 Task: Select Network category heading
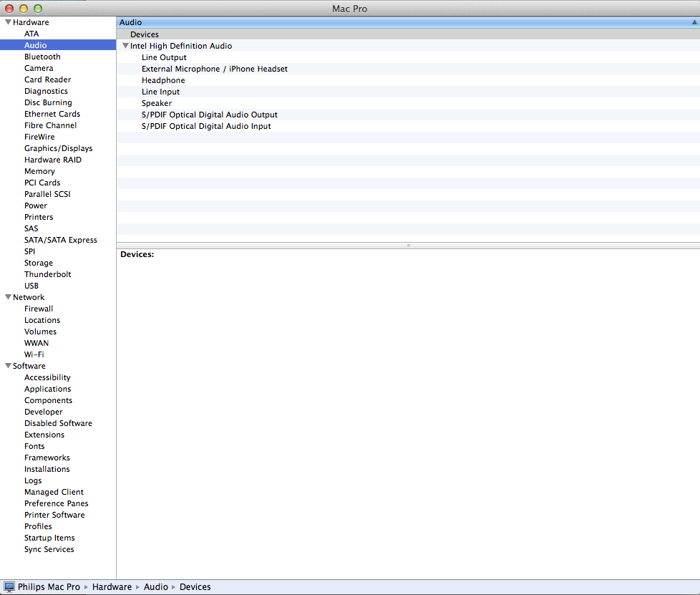pos(29,297)
